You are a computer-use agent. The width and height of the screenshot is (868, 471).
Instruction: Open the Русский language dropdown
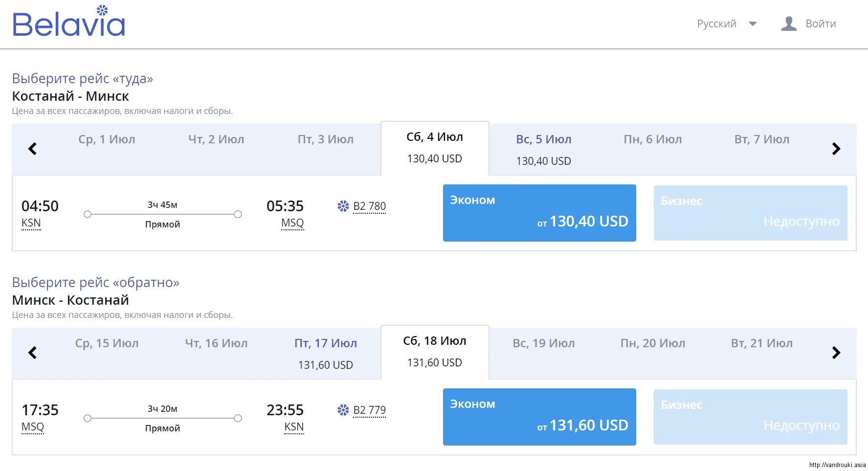pos(716,23)
